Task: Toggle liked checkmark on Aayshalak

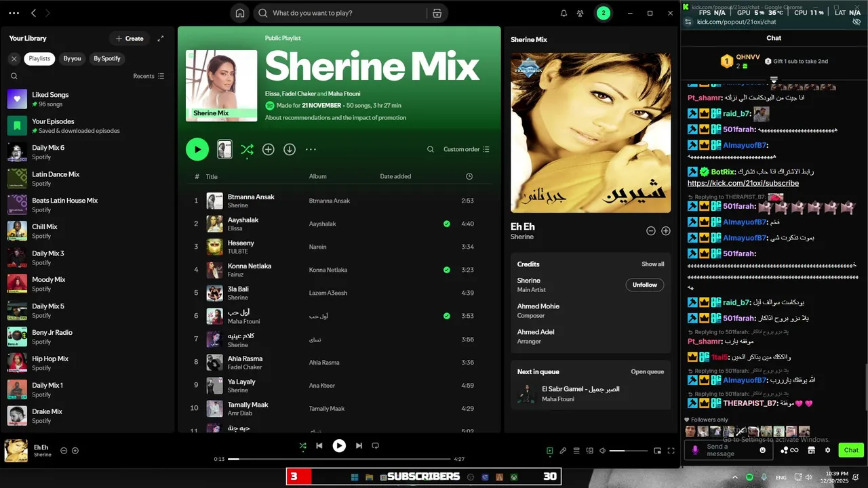Action: [446, 224]
